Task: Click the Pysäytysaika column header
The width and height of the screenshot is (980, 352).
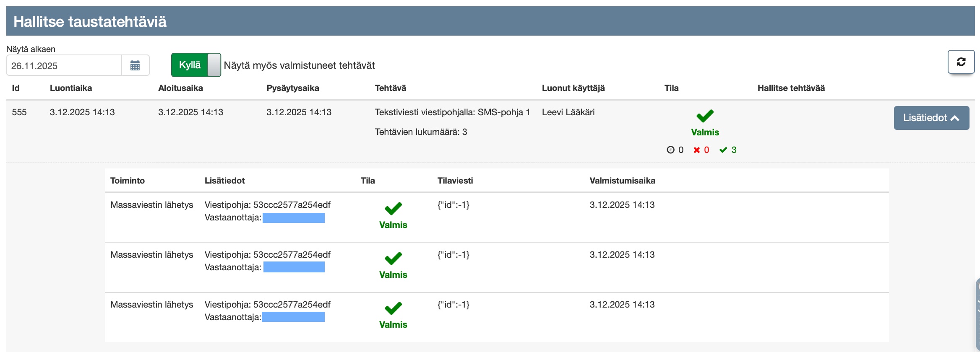Action: 293,88
